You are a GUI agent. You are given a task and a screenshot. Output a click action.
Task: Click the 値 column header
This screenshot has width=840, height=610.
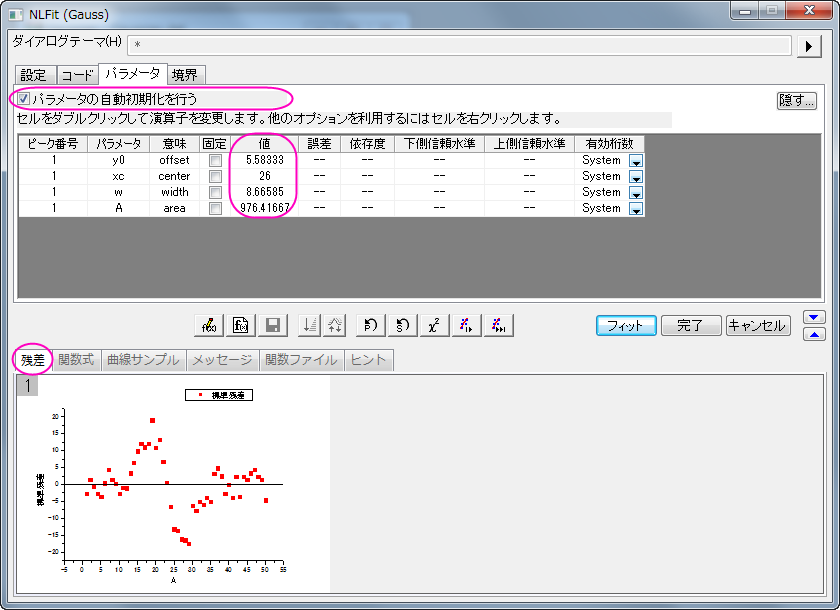point(264,144)
